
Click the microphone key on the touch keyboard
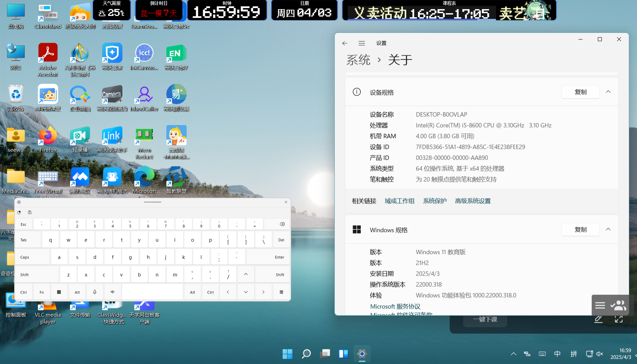(x=95, y=292)
